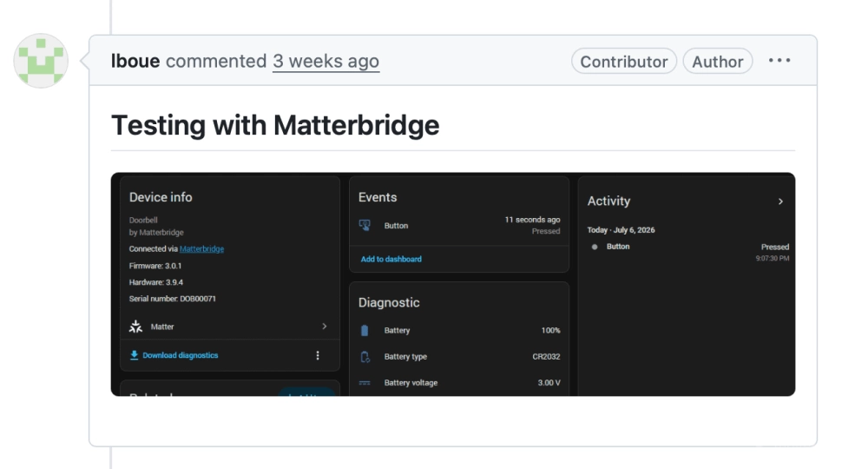Click the Battery level icon
The image size is (868, 469).
[365, 331]
